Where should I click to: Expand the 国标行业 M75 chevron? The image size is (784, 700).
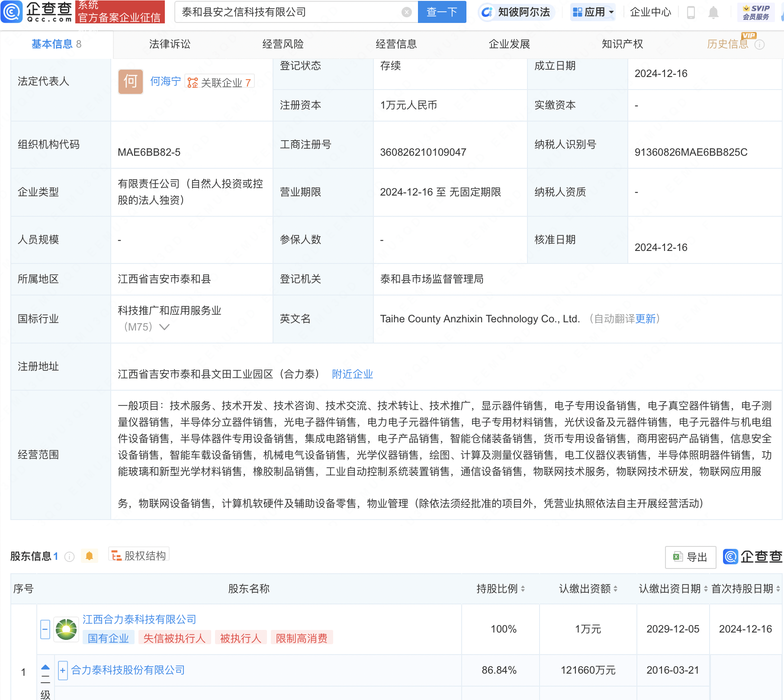(x=164, y=327)
